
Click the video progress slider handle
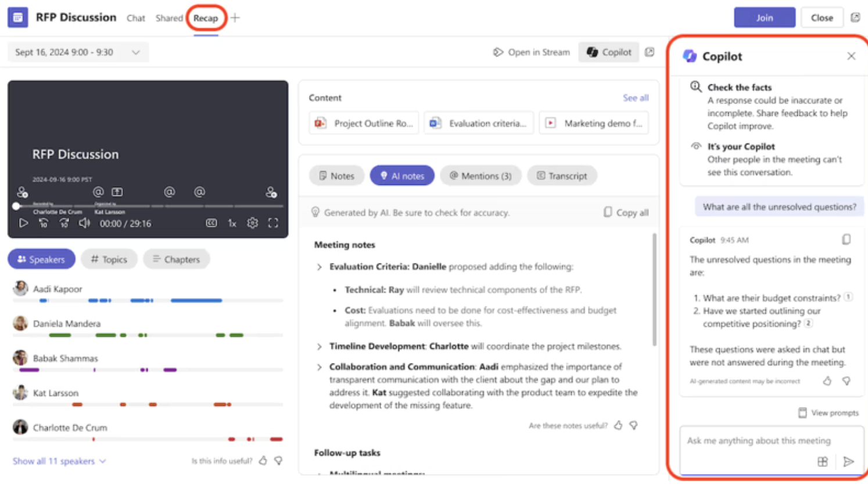click(16, 206)
